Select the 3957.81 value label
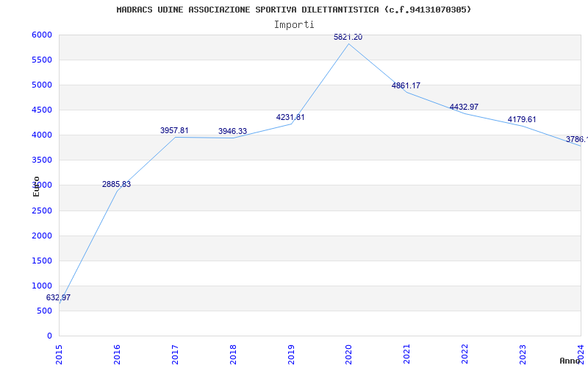Screen dimensions: 588x368 pyautogui.click(x=174, y=131)
